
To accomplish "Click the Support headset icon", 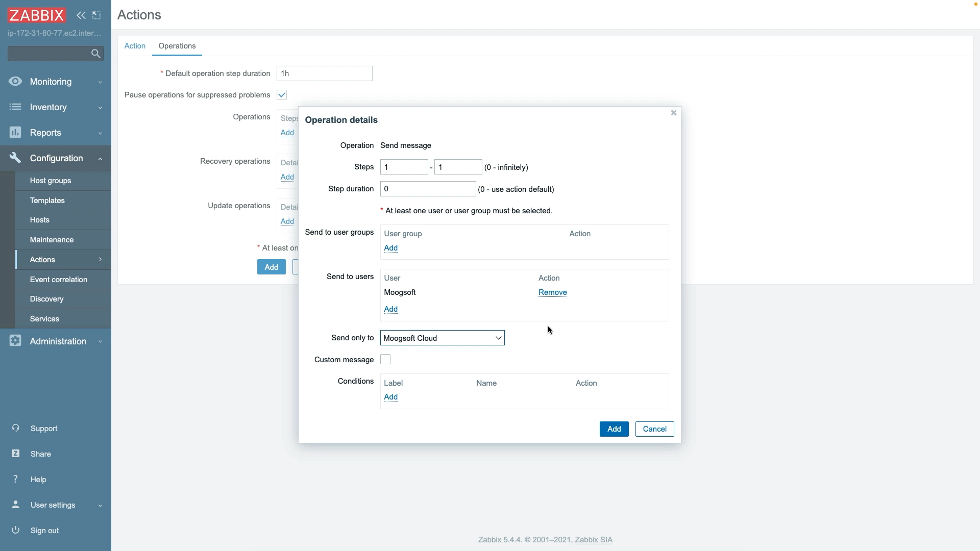I will tap(16, 428).
